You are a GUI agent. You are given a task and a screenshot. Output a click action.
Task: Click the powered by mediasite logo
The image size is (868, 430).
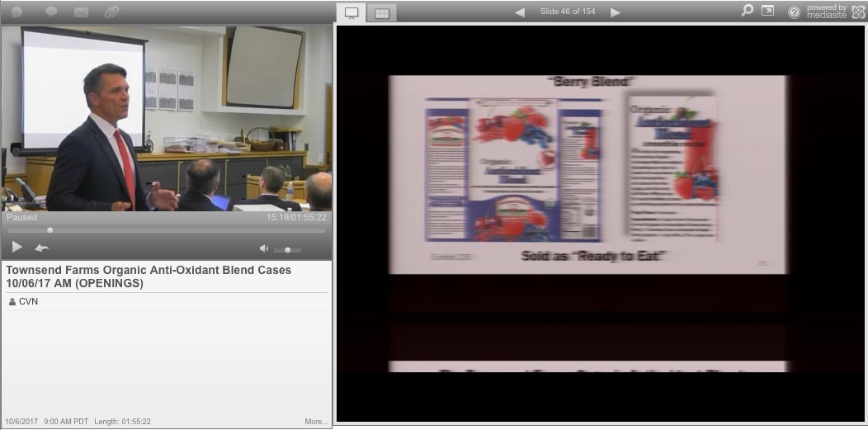[x=835, y=12]
